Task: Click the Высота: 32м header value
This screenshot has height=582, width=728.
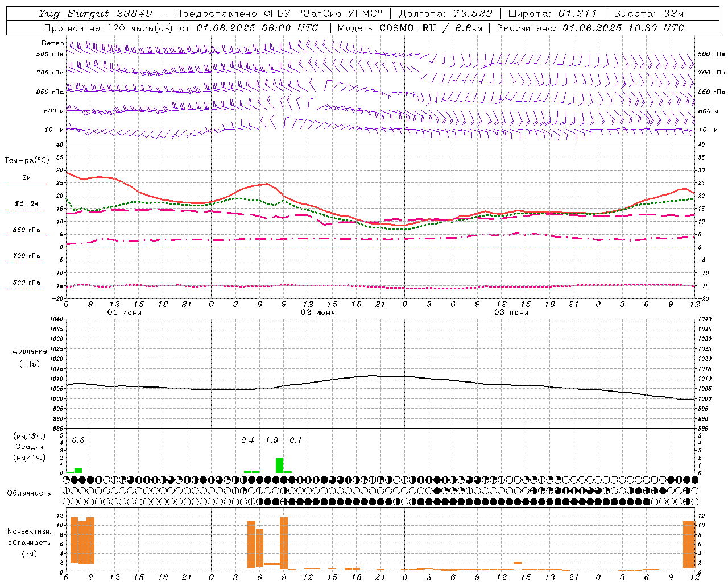Action: 648,14
